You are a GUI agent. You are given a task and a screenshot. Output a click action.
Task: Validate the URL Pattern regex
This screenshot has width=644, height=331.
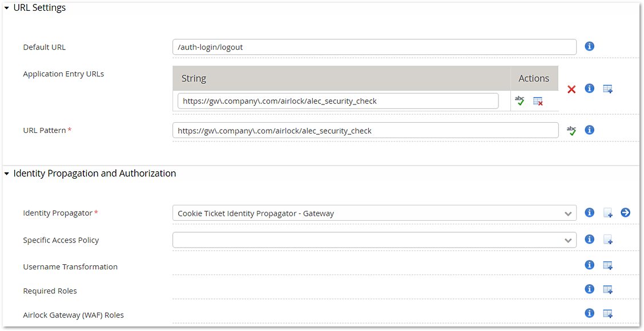pyautogui.click(x=571, y=131)
